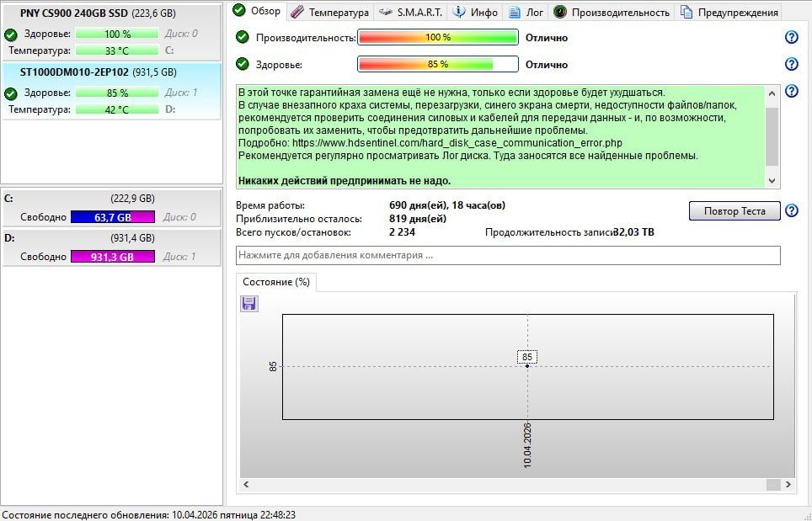Select the PNY CS900 240GB SSD disk
The width and height of the screenshot is (812, 521).
coord(111,32)
